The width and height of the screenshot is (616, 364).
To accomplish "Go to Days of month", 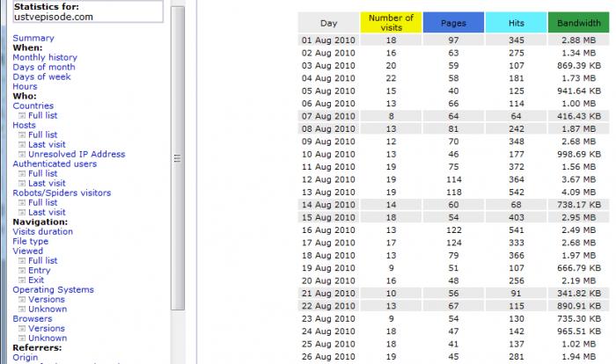I will [x=44, y=67].
